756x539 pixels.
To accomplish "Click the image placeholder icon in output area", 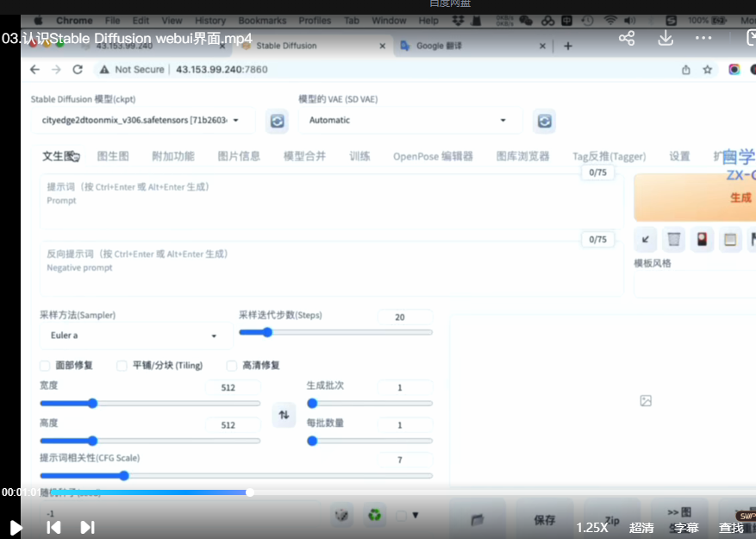I will click(646, 400).
